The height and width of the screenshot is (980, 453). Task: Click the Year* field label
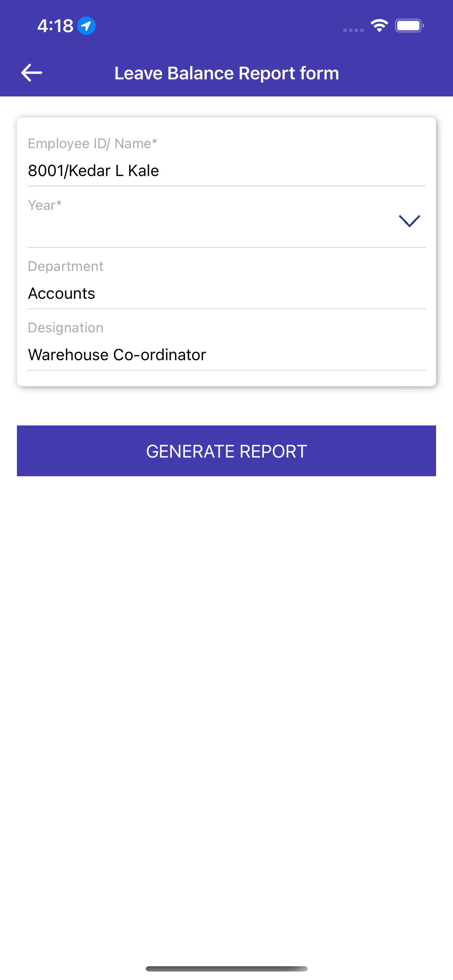click(x=44, y=205)
